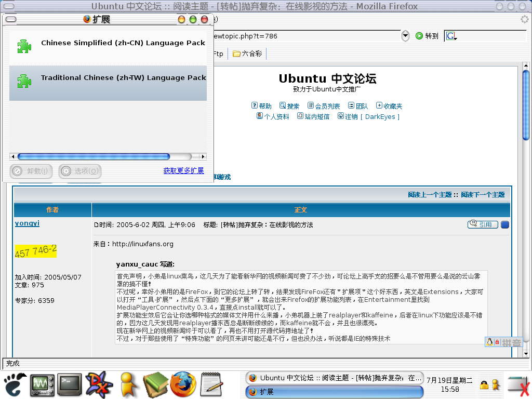Image resolution: width=532 pixels, height=399 pixels.
Task: Go to 阅读下一个主题 next topic
Action: pos(483,195)
